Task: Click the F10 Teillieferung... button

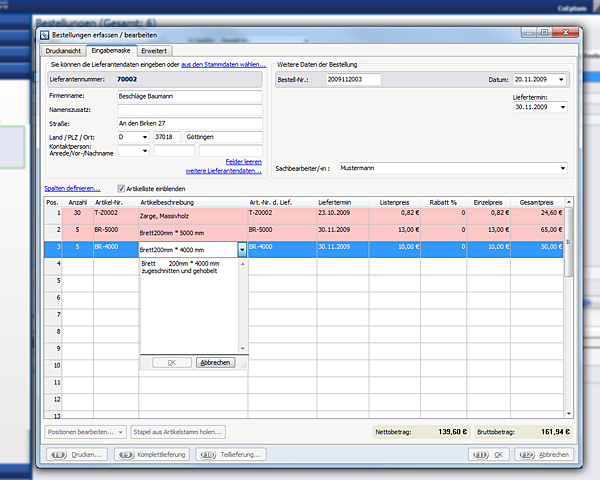Action: click(x=231, y=455)
